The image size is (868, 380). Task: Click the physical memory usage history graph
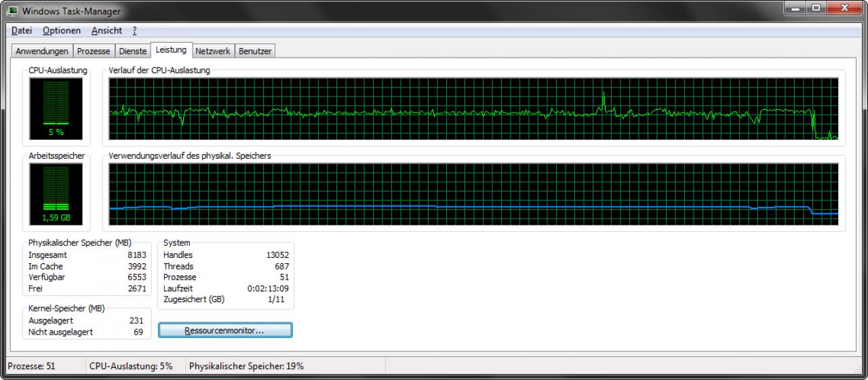pyautogui.click(x=473, y=194)
